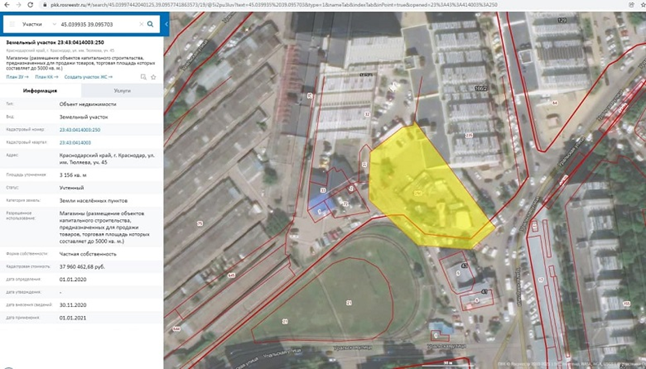
Task: Clear the coordinates search field
Action: 141,24
